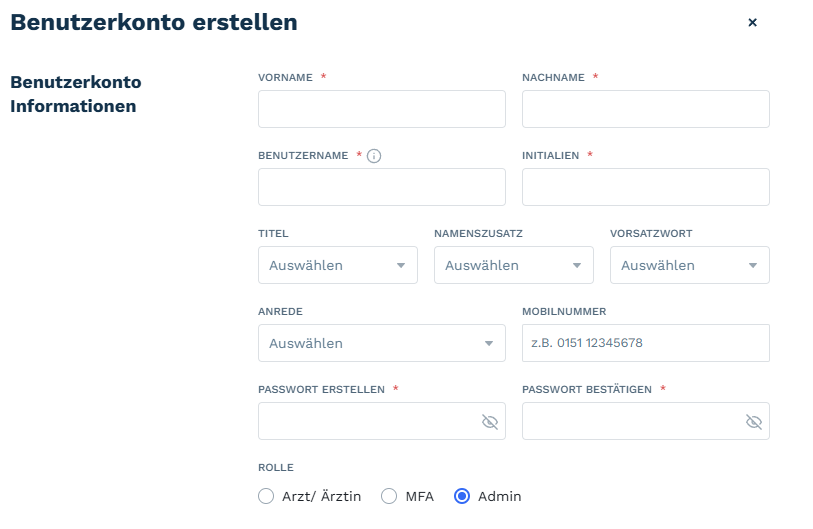813x529 pixels.
Task: Show password in Passwort bestätigen field
Action: [753, 422]
